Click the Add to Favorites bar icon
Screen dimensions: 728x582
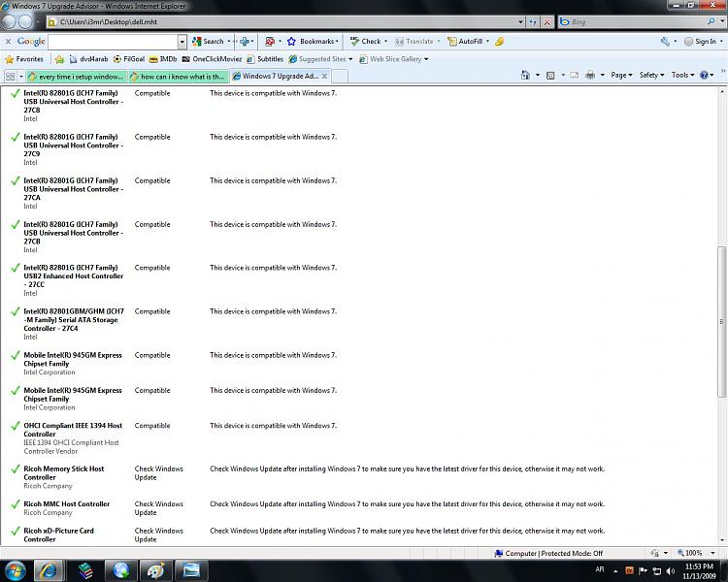pos(59,59)
